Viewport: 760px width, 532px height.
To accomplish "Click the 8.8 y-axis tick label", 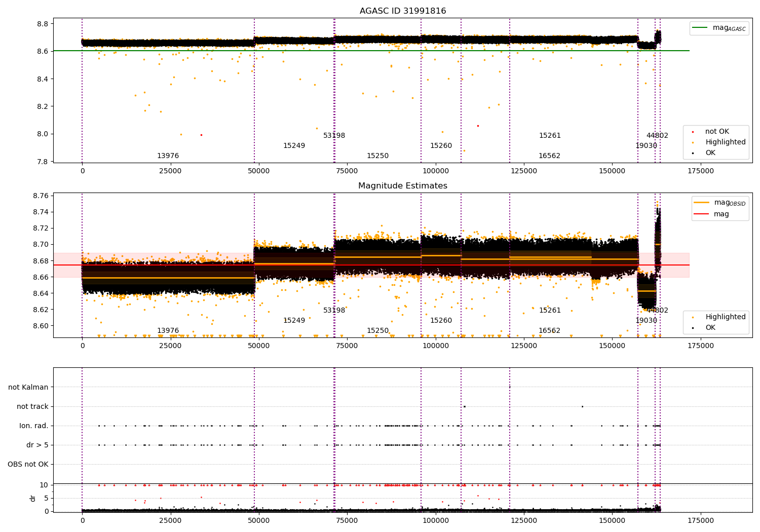I will point(43,24).
